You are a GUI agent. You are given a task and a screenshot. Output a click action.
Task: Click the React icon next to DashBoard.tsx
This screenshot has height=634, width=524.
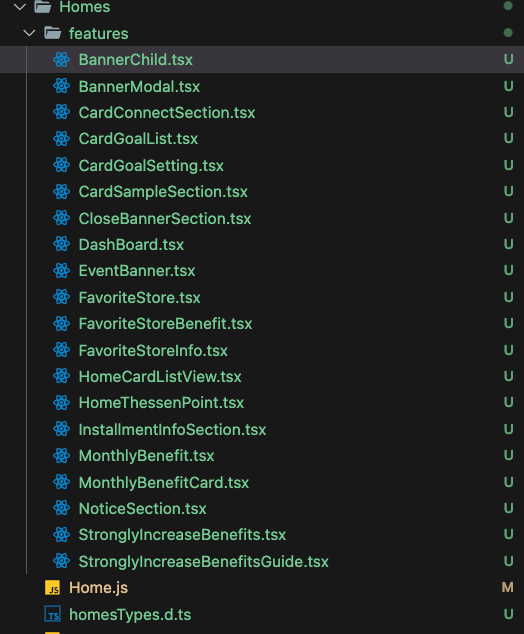click(61, 244)
